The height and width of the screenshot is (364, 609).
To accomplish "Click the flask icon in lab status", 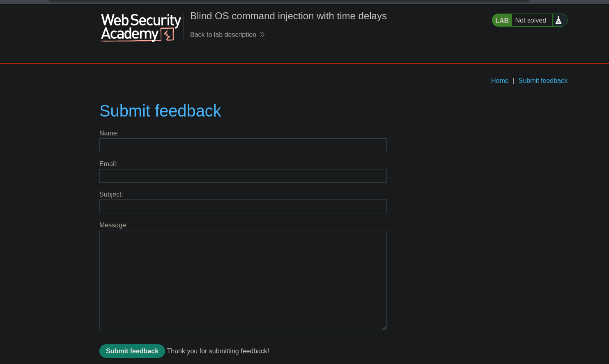I will coord(558,20).
